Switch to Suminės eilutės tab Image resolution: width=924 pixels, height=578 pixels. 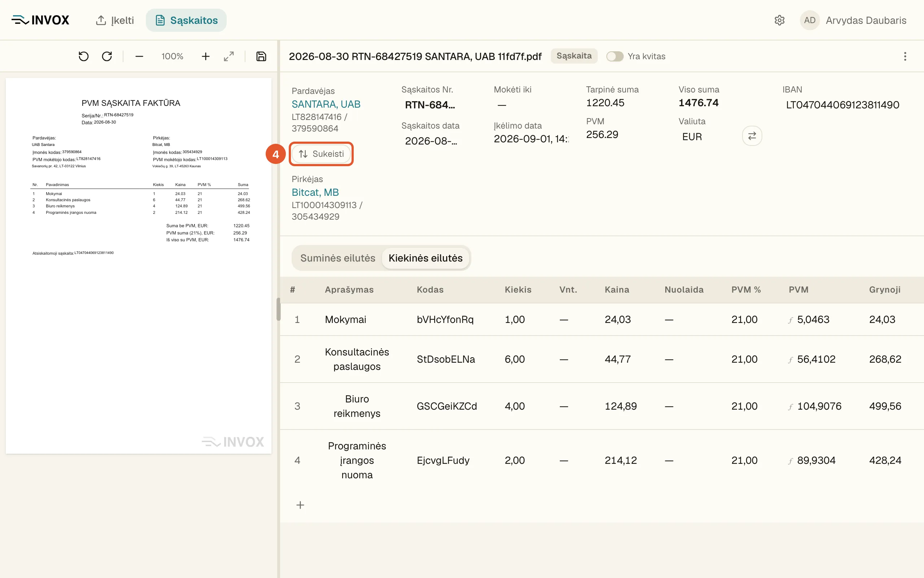click(337, 258)
